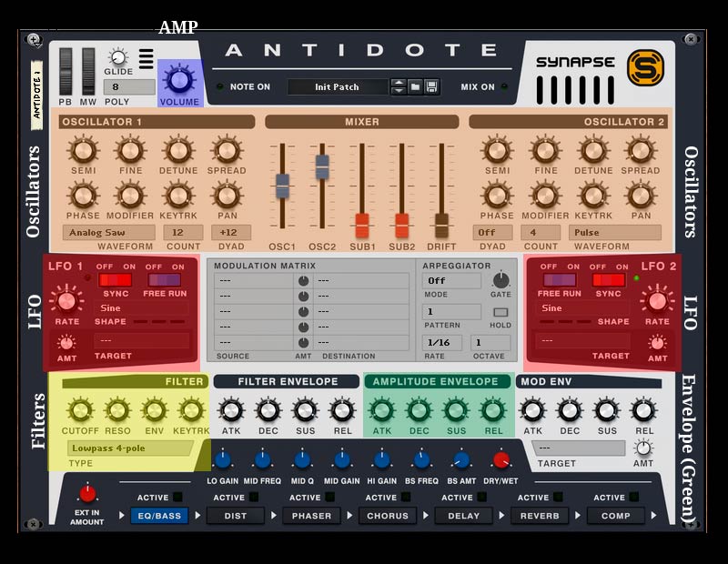Click the Lo Gain blue knob
This screenshot has height=564, width=728.
point(223,460)
